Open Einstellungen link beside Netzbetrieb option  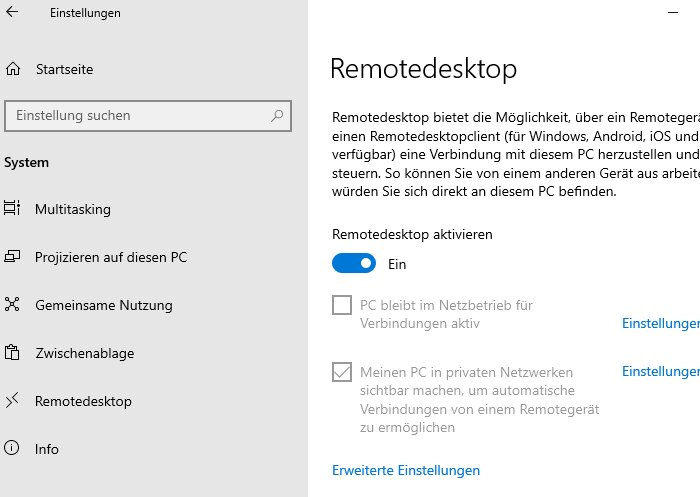coord(661,323)
